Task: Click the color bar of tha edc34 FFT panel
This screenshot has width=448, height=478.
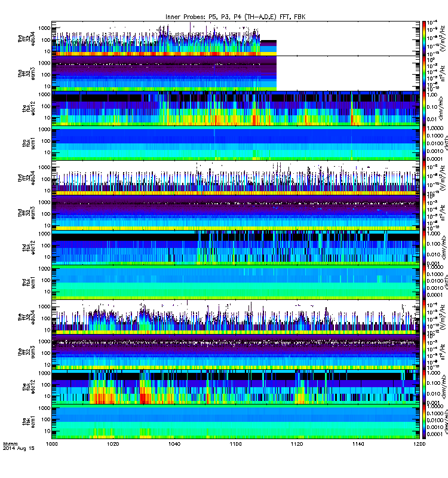Action: (424, 38)
